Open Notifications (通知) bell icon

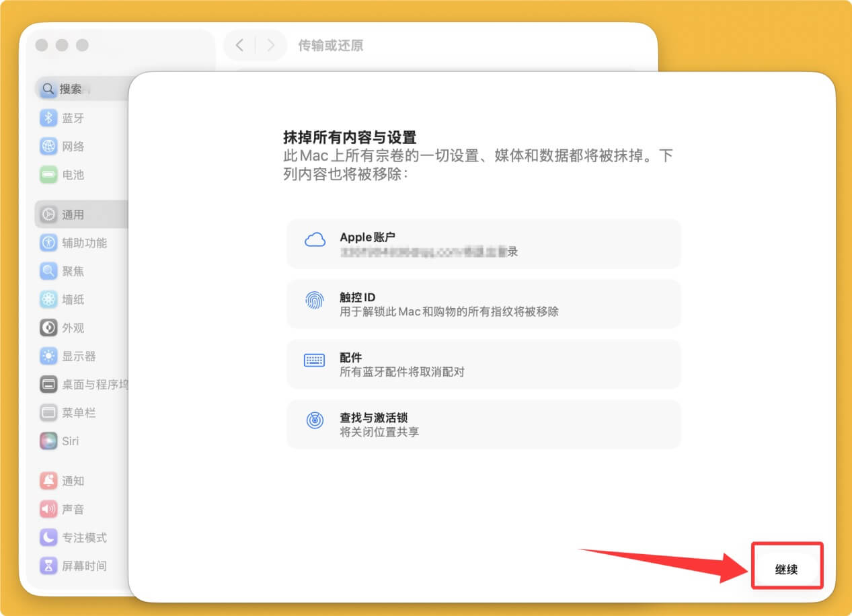48,481
